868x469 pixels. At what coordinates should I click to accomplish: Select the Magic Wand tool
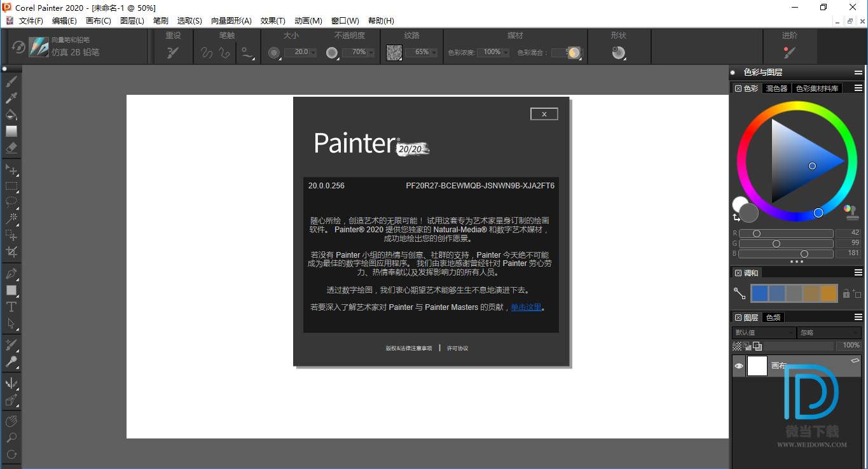point(11,219)
